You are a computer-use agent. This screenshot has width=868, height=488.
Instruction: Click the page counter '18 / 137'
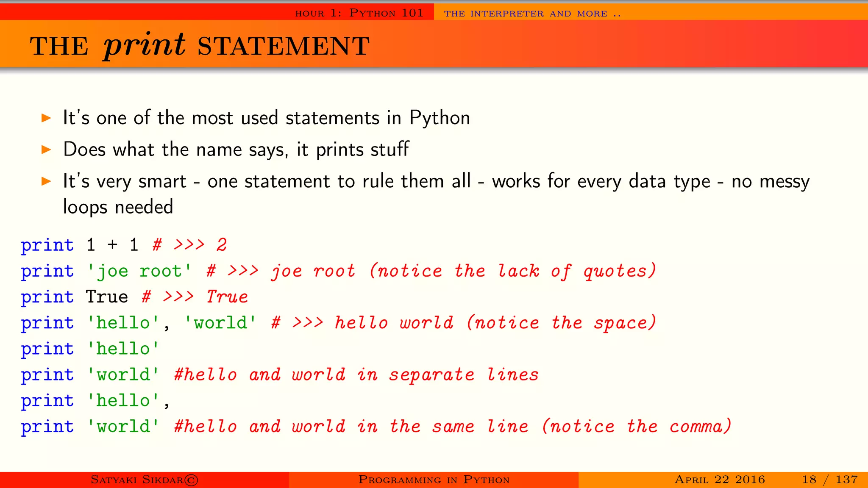pos(830,480)
